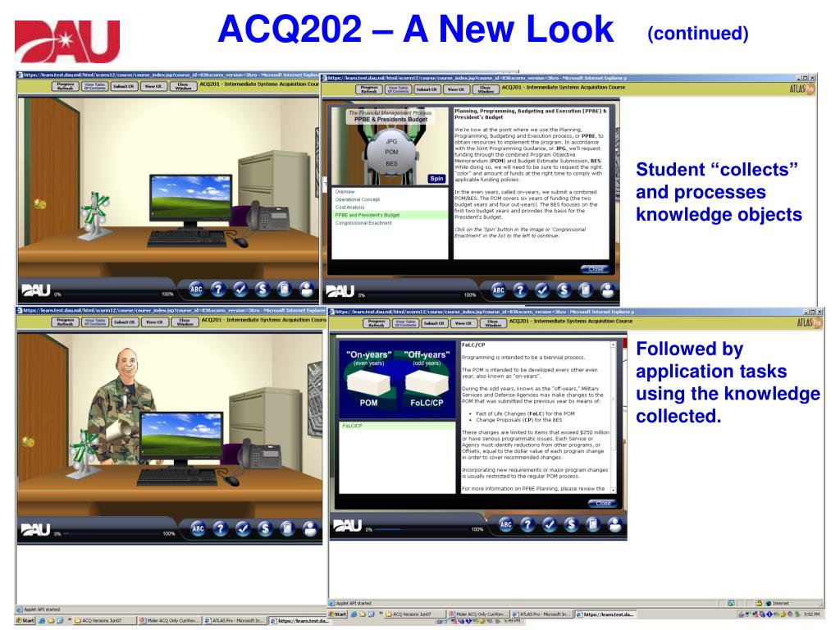
Task: Click the person profile icon in the PPBE window
Action: point(607,290)
